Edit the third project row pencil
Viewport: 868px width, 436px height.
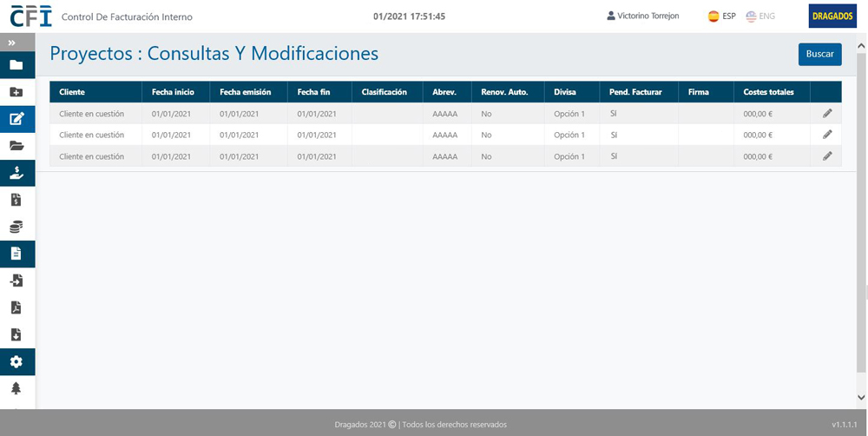click(827, 156)
